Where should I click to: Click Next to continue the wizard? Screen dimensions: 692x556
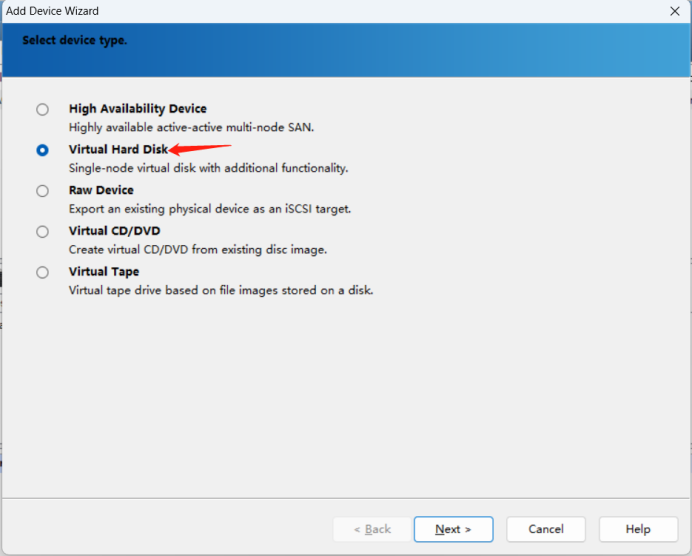[x=453, y=529]
